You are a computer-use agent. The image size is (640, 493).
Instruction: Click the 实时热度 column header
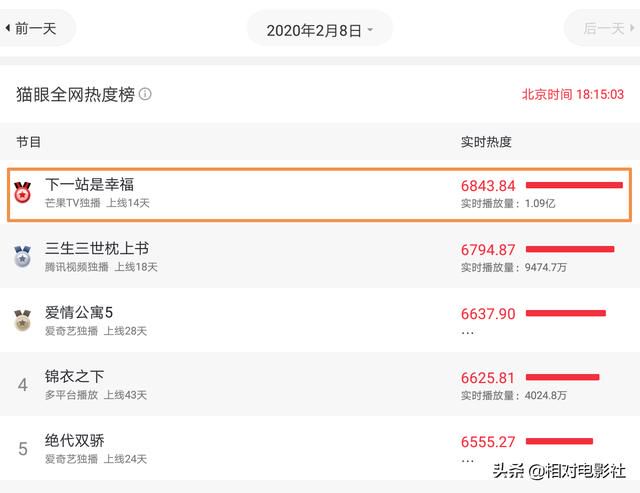coord(486,142)
